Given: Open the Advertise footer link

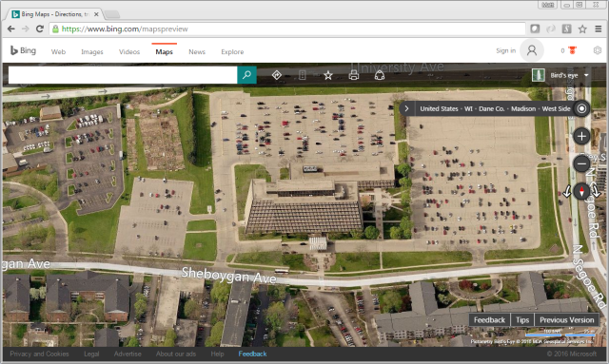Looking at the screenshot, I should pyautogui.click(x=128, y=354).
